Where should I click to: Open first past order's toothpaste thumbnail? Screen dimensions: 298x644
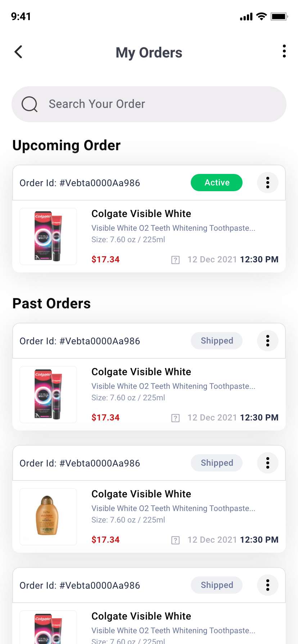click(x=48, y=395)
